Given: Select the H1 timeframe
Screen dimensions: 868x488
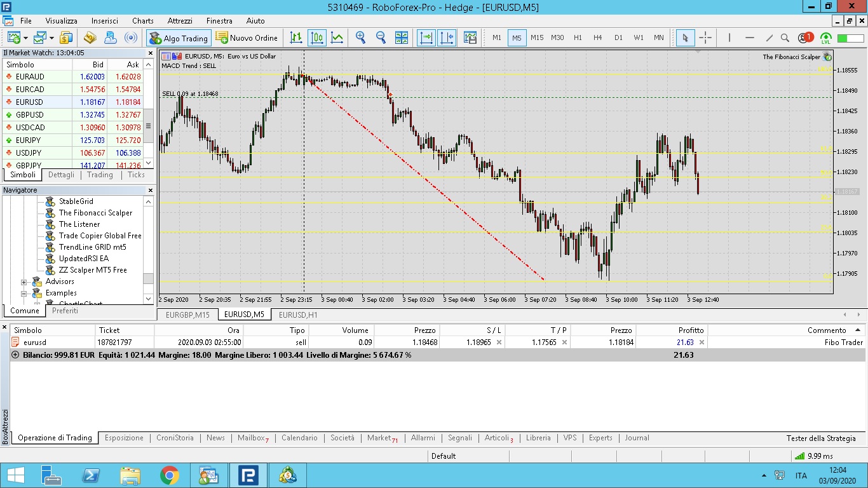Looking at the screenshot, I should point(578,38).
